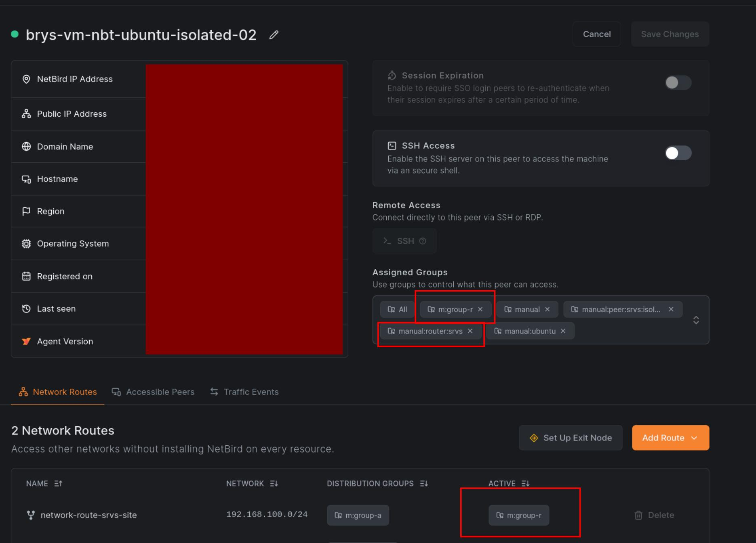Expand the Assigned Groups selector

[696, 320]
